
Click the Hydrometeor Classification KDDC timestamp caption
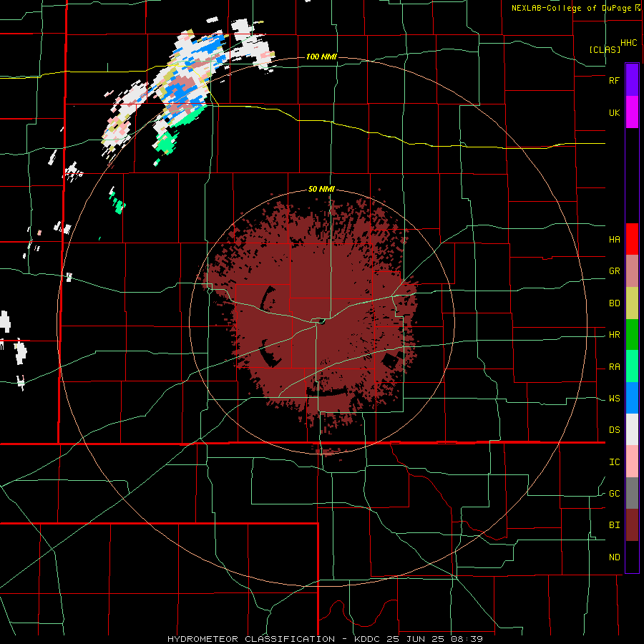[x=325, y=639]
